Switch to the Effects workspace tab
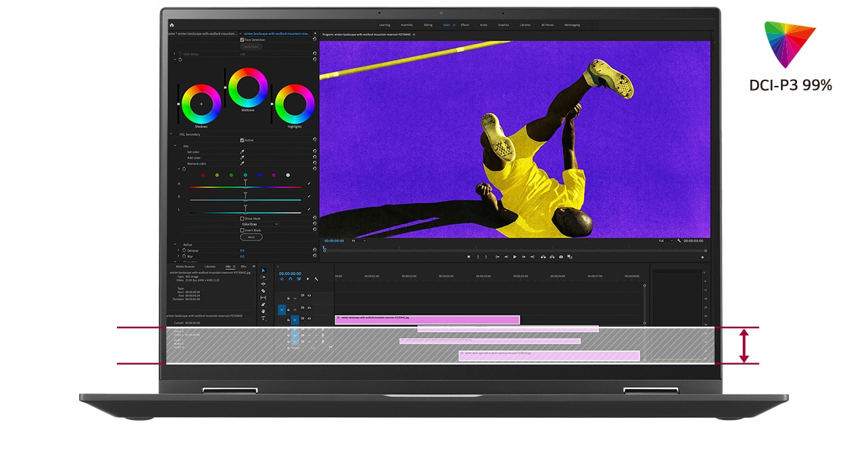This screenshot has height=468, width=868. (464, 24)
